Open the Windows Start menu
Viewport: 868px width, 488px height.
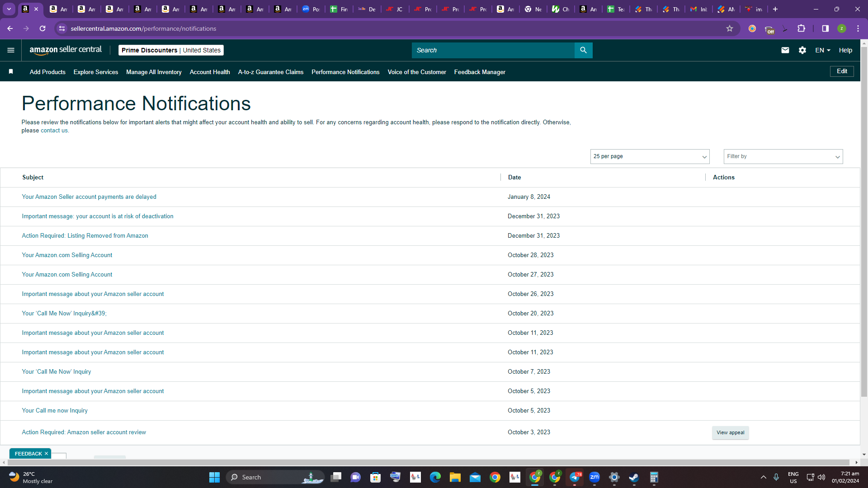[214, 477]
